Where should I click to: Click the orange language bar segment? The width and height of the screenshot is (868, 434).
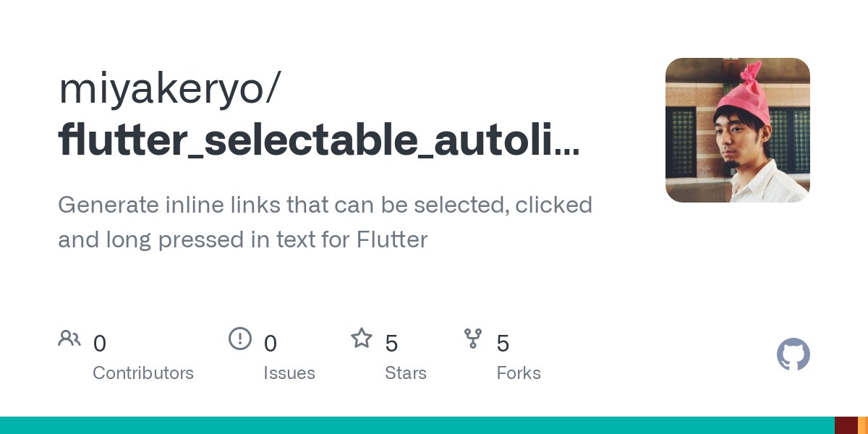coord(863,425)
